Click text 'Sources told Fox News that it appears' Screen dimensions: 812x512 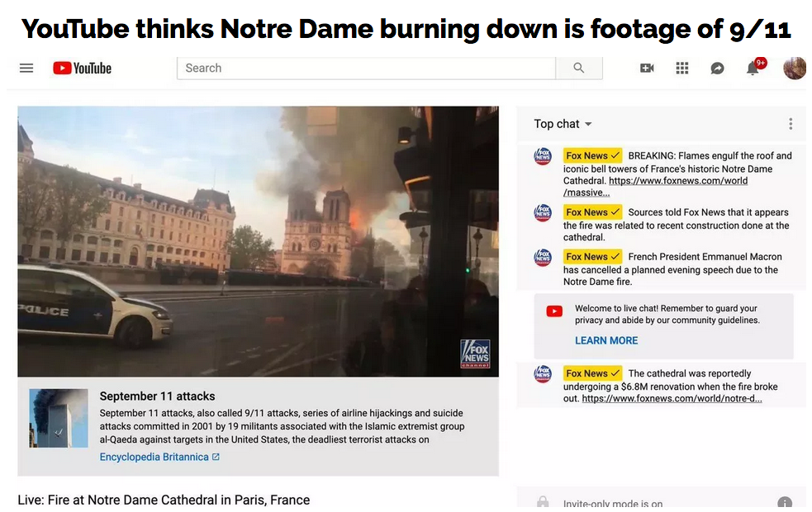[x=708, y=212]
